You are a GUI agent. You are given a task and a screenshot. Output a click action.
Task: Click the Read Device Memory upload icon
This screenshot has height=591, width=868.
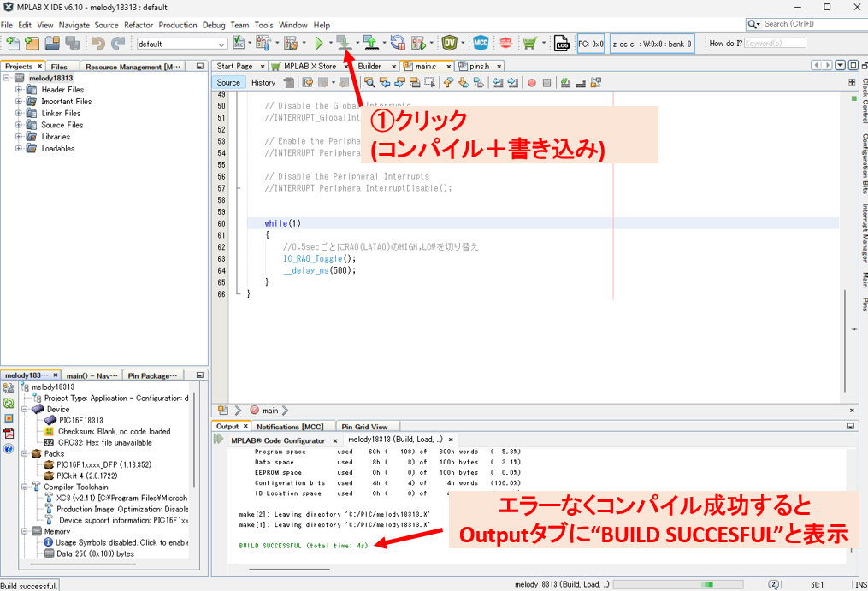[370, 43]
